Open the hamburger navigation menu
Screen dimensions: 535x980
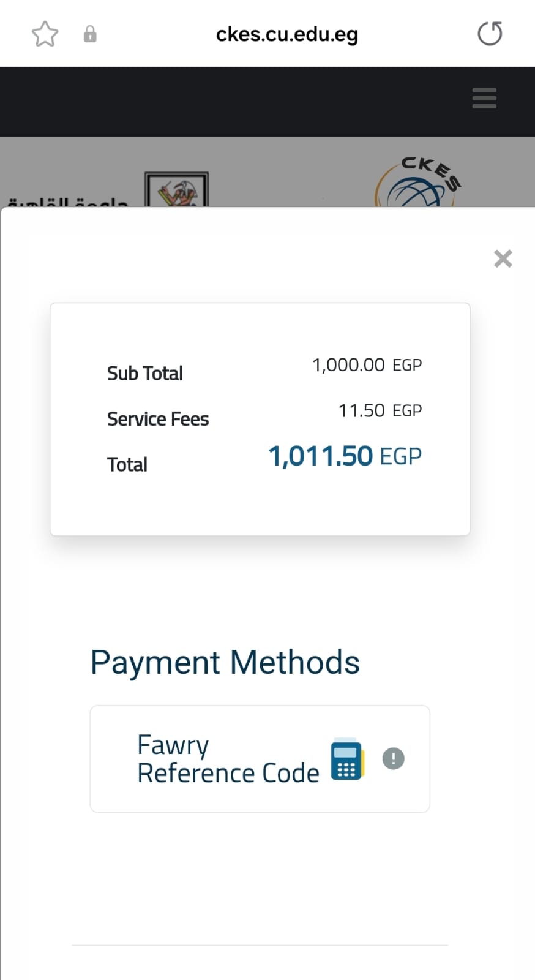tap(484, 98)
